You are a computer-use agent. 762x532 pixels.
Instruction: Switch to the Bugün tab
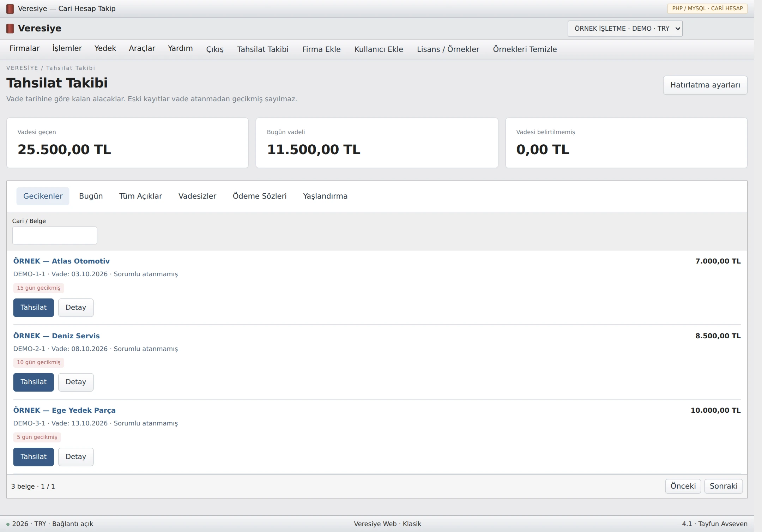point(91,196)
